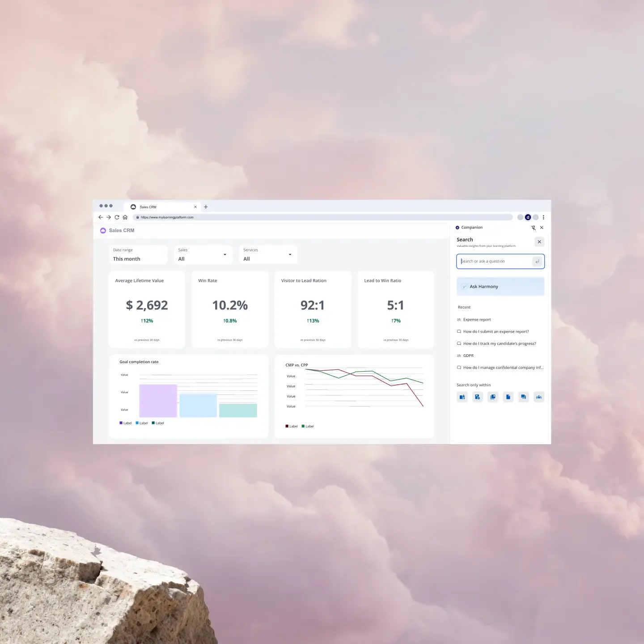Filter search by group members icon
Image resolution: width=644 pixels, height=644 pixels.
[538, 397]
